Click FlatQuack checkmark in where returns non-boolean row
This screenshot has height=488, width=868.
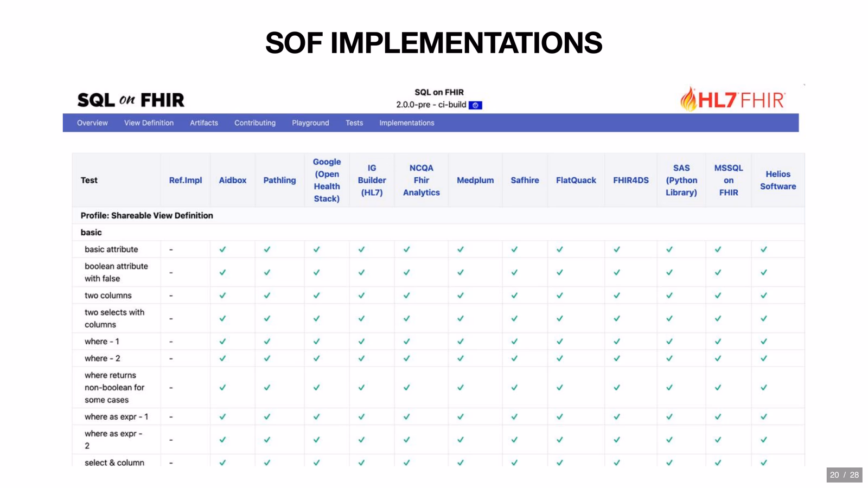point(559,388)
